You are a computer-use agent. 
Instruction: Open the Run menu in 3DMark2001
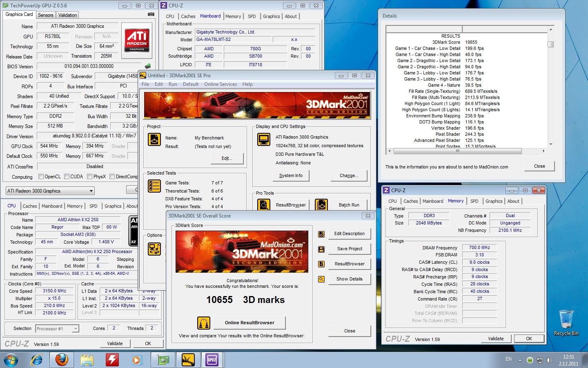(x=173, y=84)
